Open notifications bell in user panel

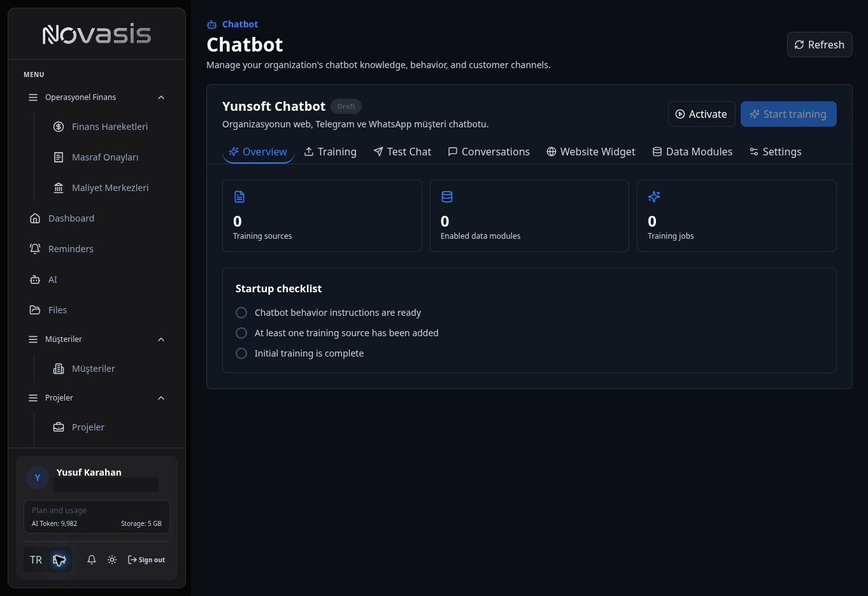[92, 560]
